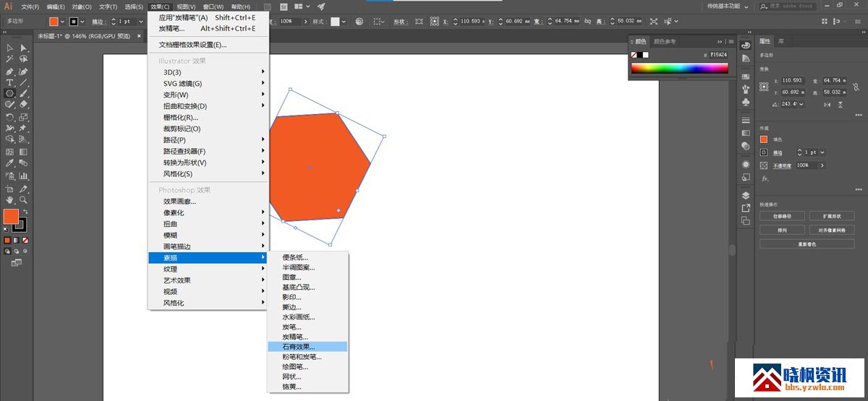868x401 pixels.
Task: Choose the Zoom magnifier tool
Action: coord(24,199)
